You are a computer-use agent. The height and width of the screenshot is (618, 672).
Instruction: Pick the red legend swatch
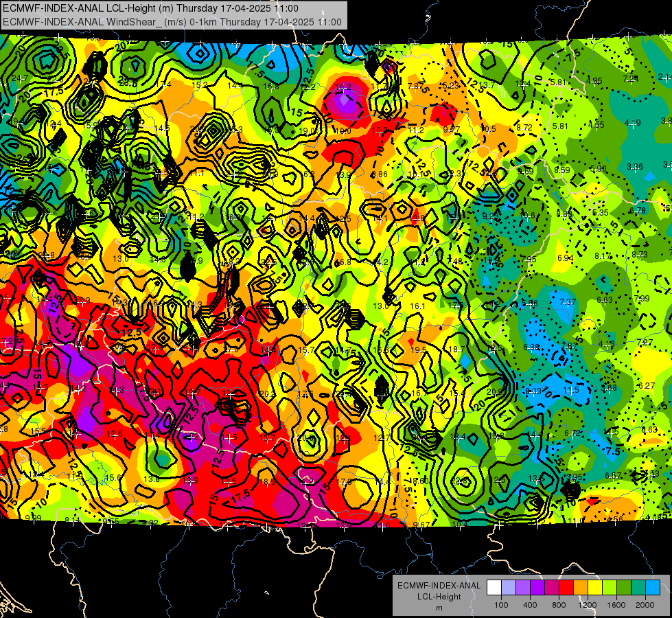coord(566,588)
